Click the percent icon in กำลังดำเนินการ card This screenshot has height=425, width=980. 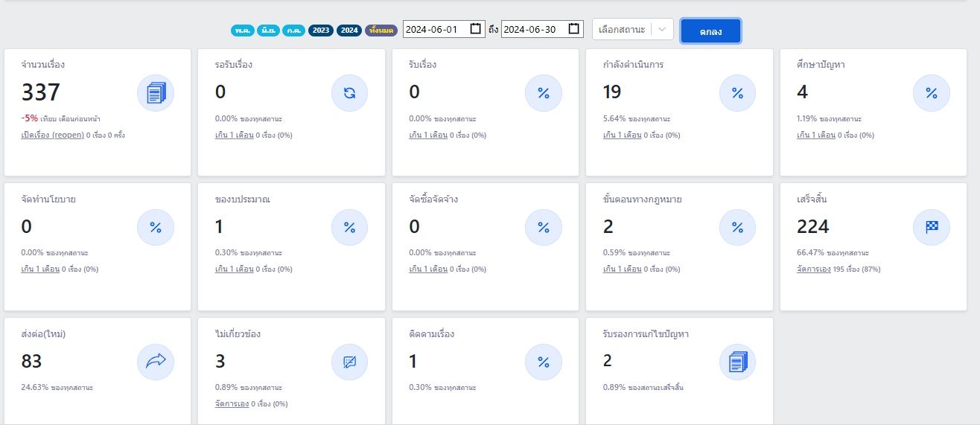point(736,93)
